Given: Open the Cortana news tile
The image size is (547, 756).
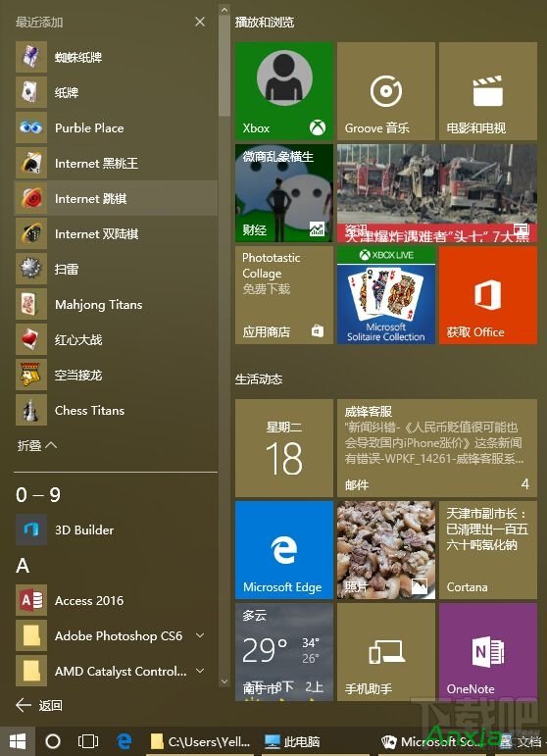Looking at the screenshot, I should point(488,550).
